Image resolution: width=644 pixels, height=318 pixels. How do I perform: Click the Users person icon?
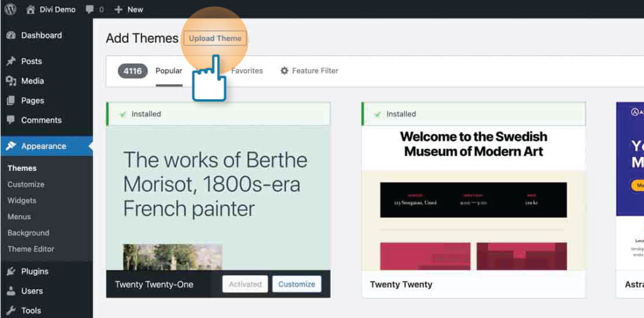tap(11, 291)
